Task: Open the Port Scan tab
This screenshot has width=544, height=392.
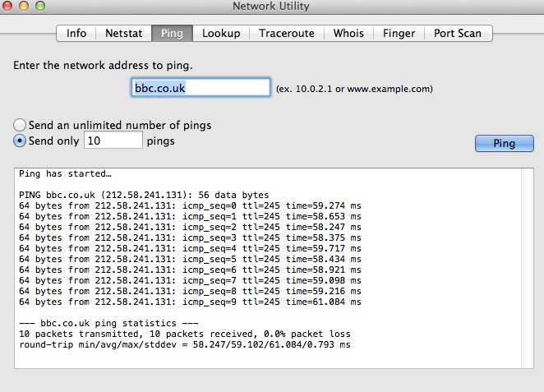Action: (458, 34)
